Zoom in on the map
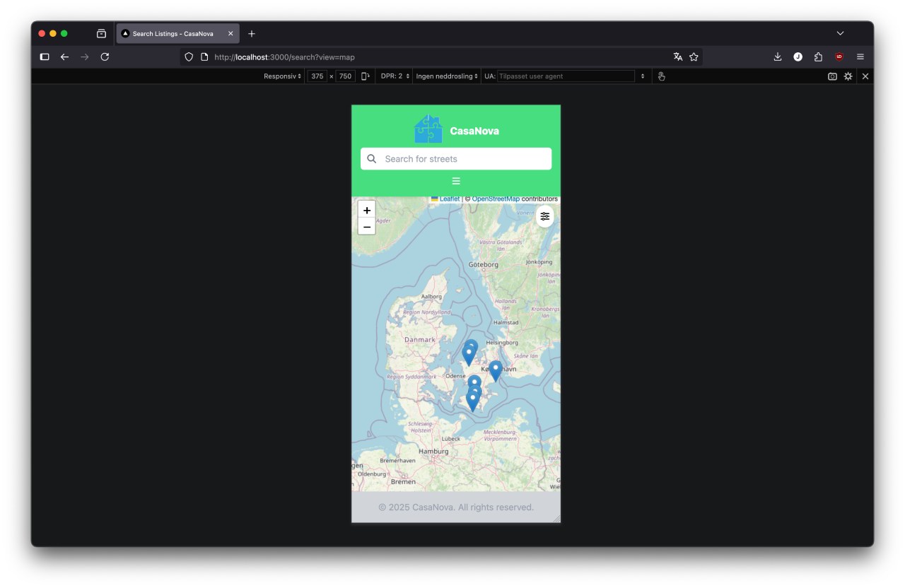 click(366, 211)
